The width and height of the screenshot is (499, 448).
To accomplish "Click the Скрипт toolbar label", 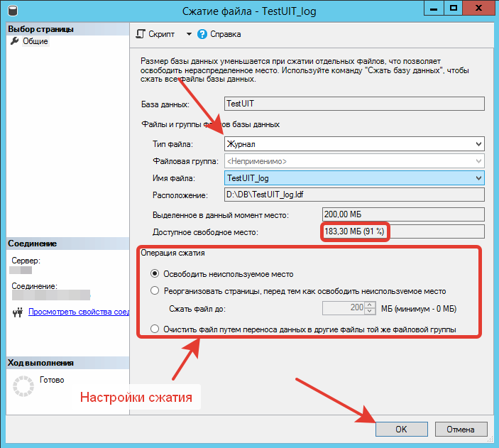I will [x=161, y=34].
